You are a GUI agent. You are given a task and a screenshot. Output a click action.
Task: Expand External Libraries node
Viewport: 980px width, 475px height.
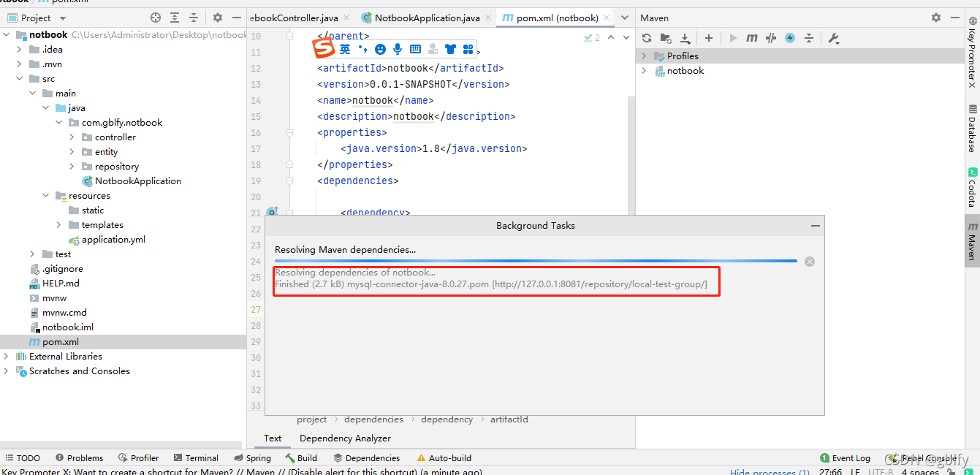(7, 357)
